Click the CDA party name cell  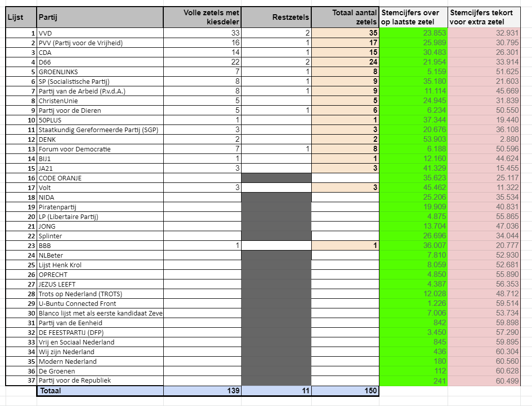pyautogui.click(x=100, y=52)
